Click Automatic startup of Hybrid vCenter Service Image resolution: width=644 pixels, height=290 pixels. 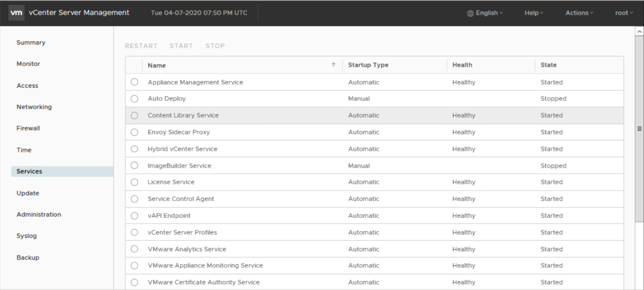[364, 149]
